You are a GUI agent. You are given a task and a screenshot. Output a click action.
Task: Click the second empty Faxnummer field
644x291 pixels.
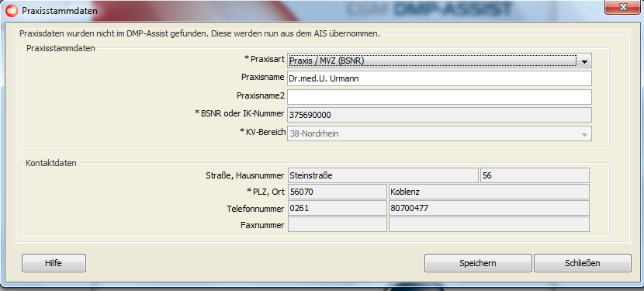coord(489,225)
